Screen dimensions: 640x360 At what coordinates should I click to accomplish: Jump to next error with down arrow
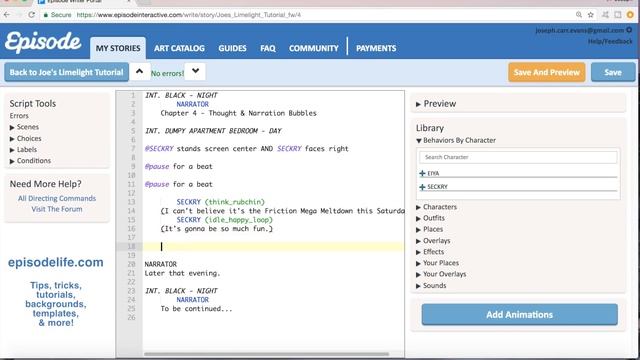tap(196, 71)
